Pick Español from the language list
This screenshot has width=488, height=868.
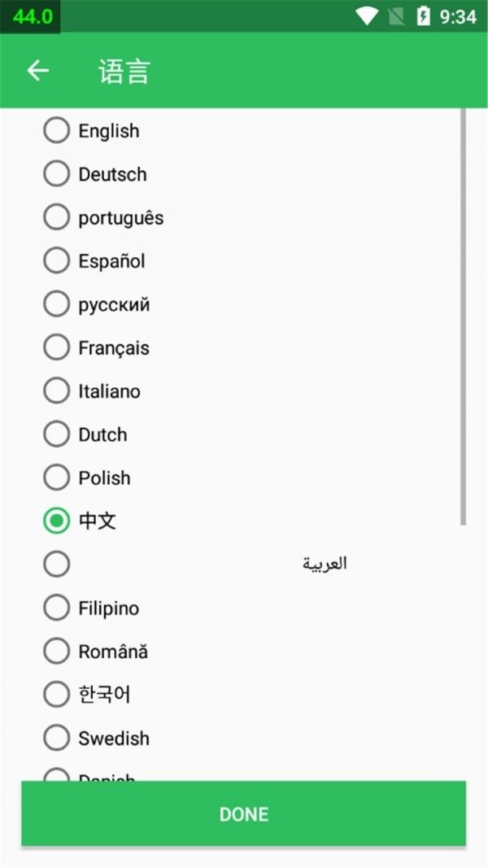click(56, 260)
